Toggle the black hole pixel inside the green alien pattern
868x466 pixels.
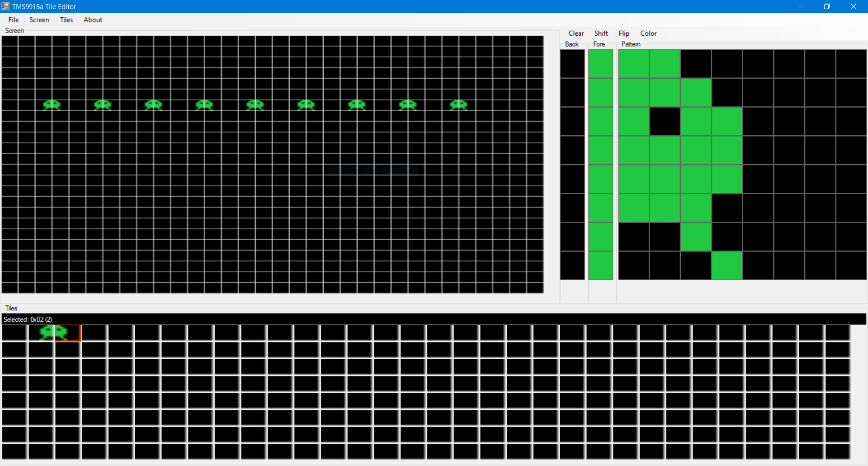coord(665,121)
